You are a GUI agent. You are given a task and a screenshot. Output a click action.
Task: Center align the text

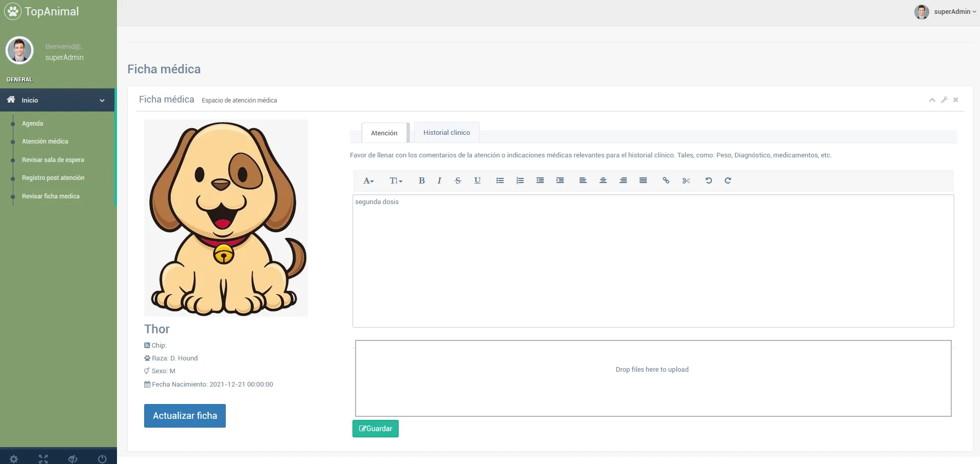pyautogui.click(x=603, y=180)
